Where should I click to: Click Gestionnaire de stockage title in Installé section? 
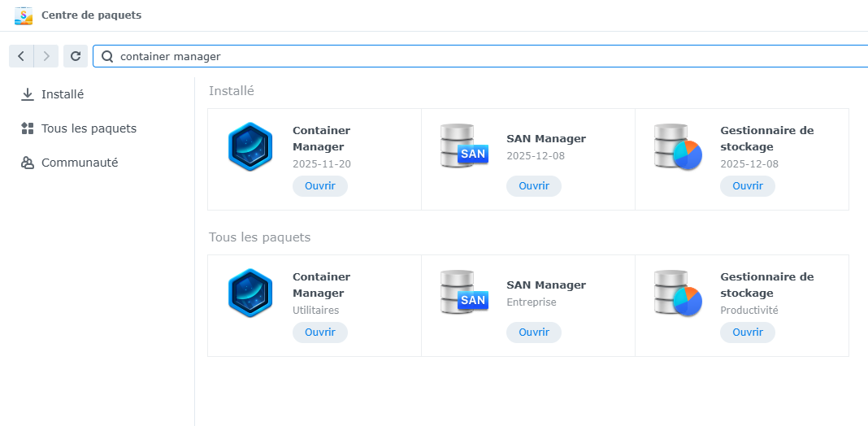coord(767,138)
